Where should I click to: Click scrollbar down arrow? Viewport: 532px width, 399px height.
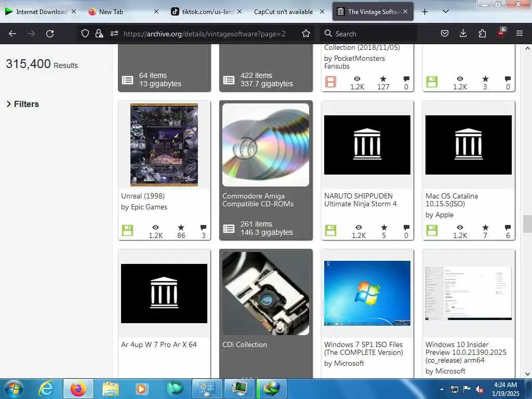point(527,374)
